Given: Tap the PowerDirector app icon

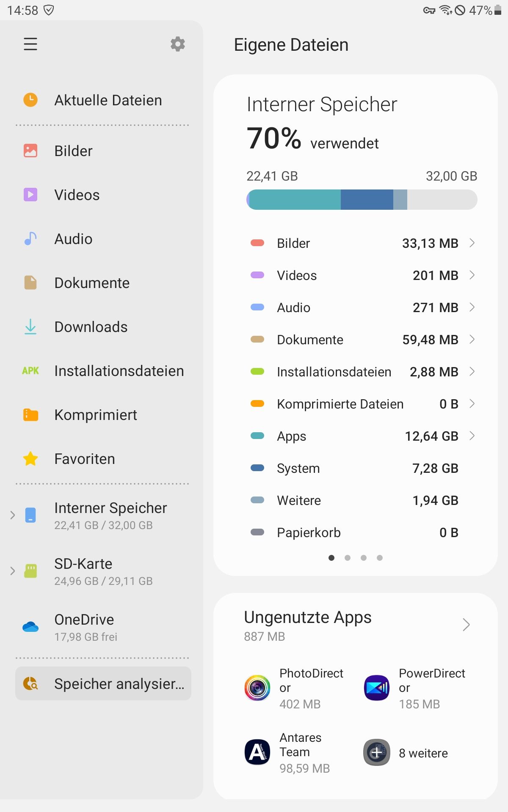Looking at the screenshot, I should (x=377, y=688).
